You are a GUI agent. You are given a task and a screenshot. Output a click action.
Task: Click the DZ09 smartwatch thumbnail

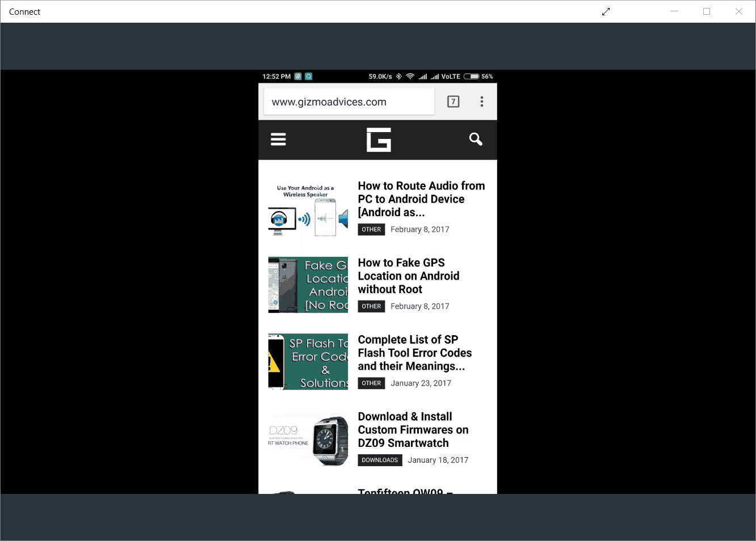click(x=308, y=438)
